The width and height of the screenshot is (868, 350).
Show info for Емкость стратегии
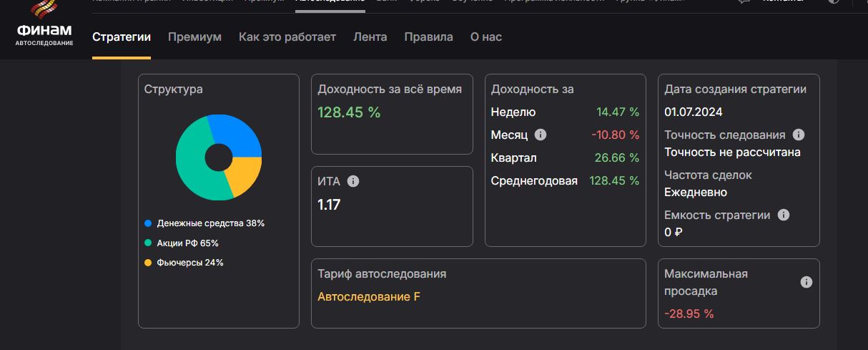pos(784,215)
